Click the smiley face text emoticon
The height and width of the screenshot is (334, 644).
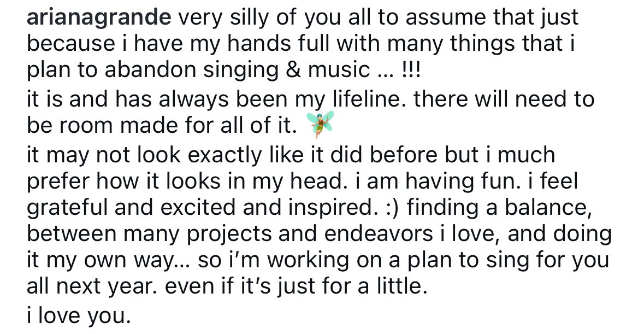tap(393, 208)
